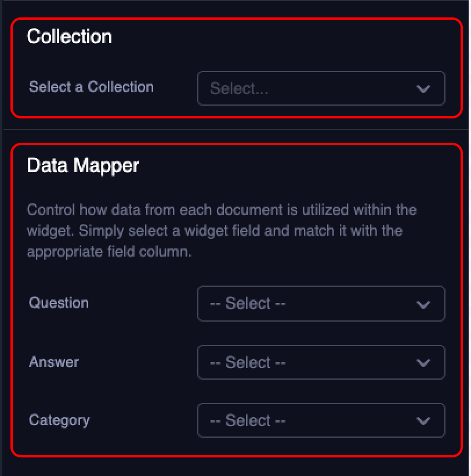Expand the Question field dropdown

321,304
